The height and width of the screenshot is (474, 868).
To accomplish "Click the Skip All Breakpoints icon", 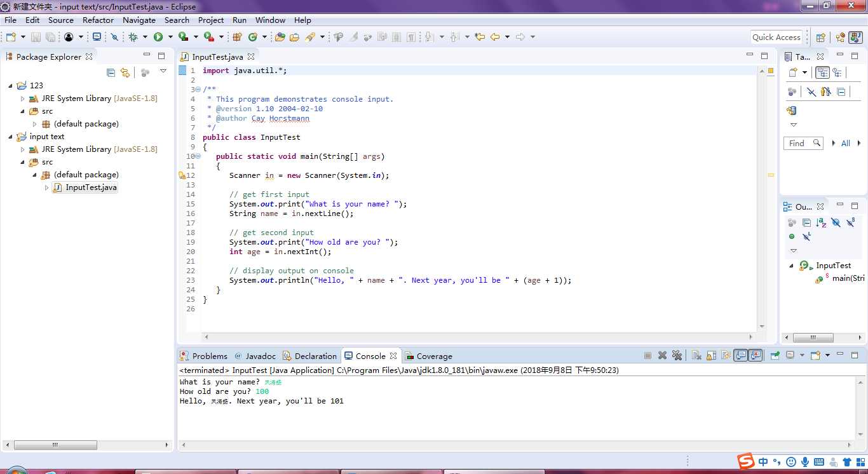I will 114,37.
